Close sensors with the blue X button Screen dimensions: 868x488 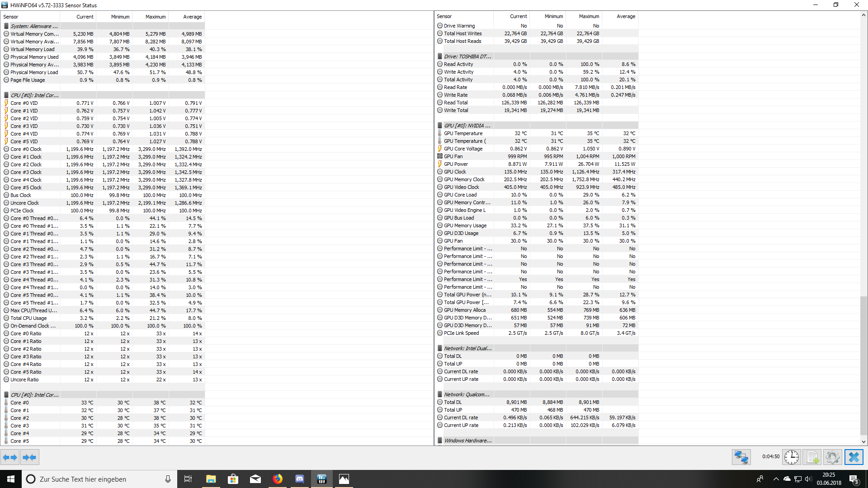pos(854,457)
